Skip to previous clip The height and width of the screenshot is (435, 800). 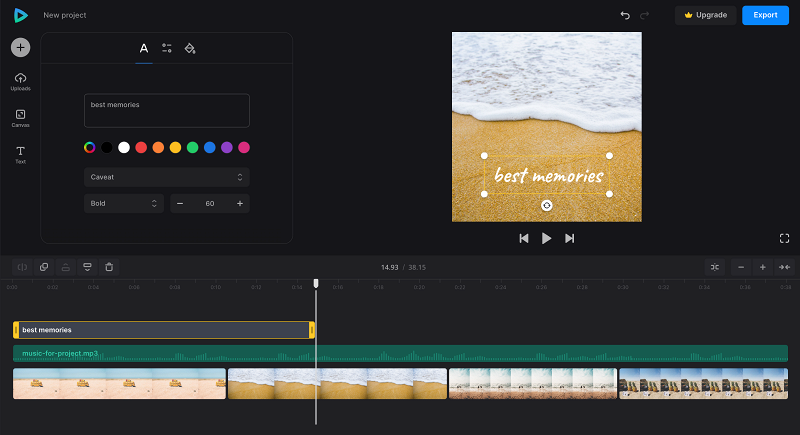tap(523, 238)
